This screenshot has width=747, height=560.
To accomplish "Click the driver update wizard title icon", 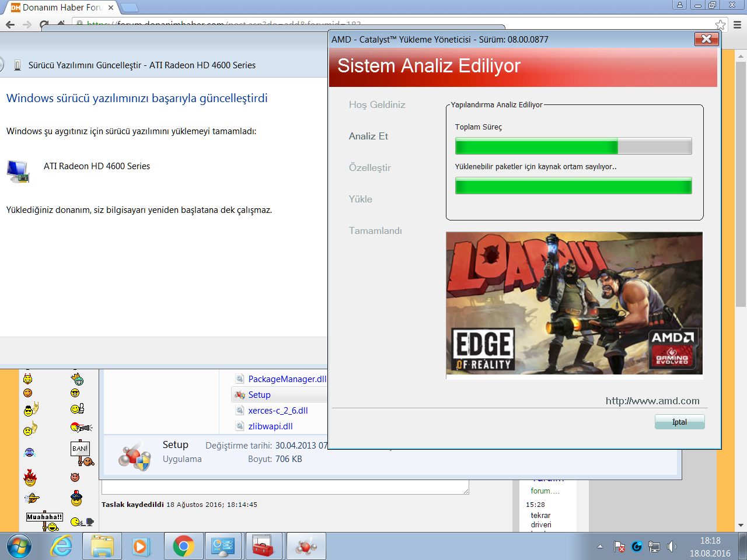I will point(18,65).
